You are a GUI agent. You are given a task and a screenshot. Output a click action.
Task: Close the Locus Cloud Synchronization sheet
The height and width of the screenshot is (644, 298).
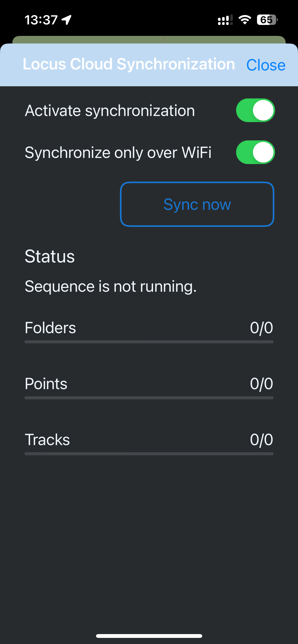266,65
